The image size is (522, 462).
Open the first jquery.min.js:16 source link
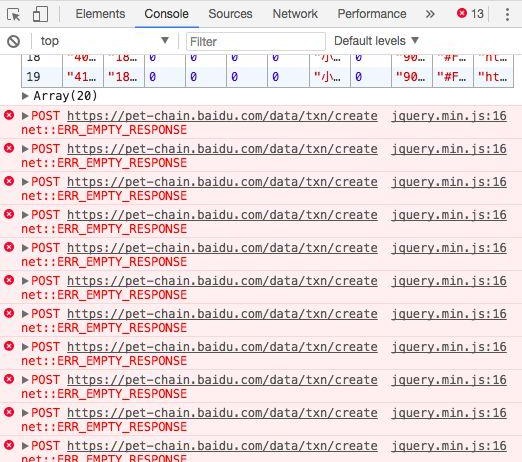point(449,116)
